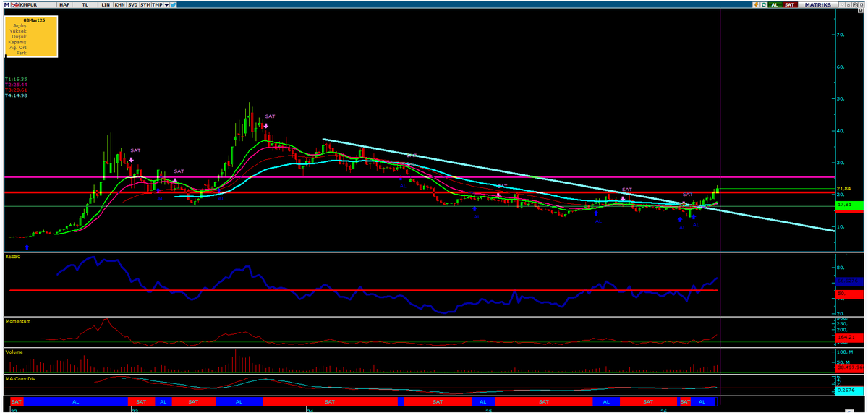Open the HAF period selector
The width and height of the screenshot is (868, 413).
click(x=64, y=5)
